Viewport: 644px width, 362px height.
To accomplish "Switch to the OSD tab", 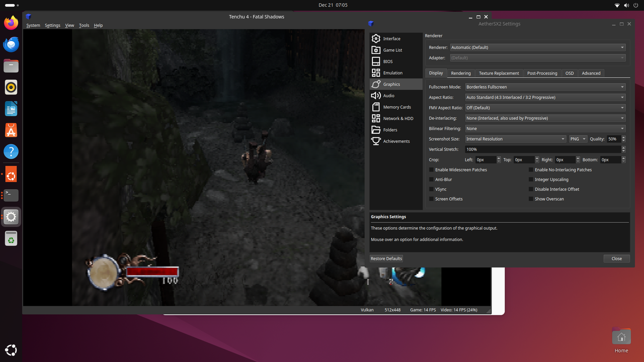I will [570, 73].
